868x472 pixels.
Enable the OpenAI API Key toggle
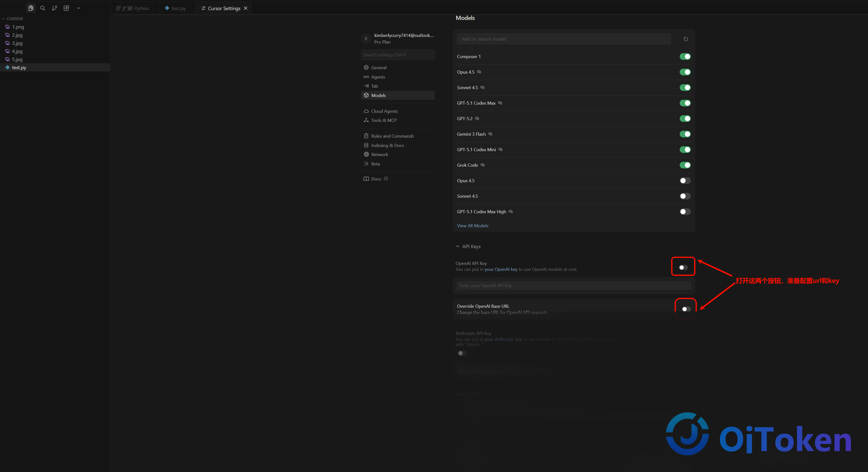click(683, 267)
